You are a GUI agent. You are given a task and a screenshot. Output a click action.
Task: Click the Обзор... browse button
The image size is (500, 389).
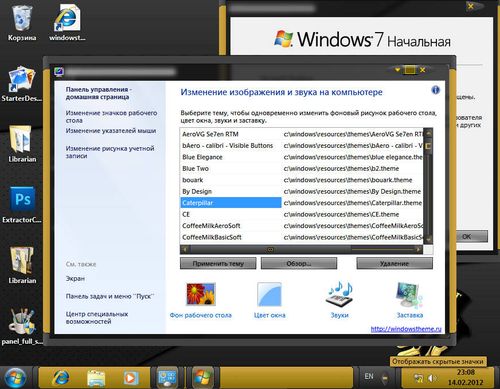click(299, 263)
